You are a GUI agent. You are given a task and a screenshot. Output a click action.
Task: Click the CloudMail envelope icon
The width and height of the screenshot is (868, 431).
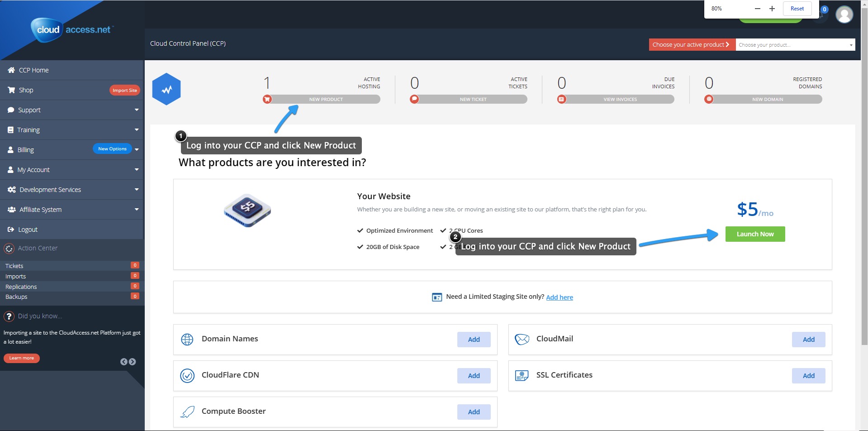click(522, 339)
